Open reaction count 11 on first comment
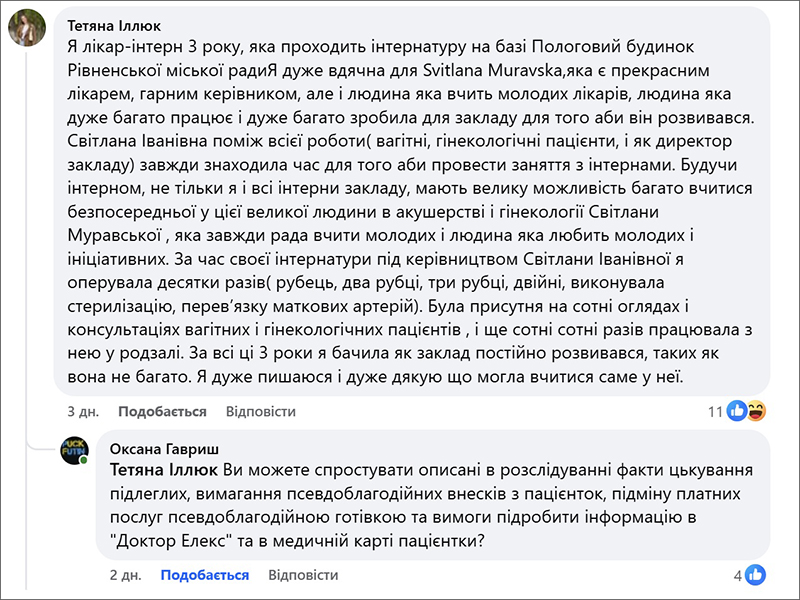This screenshot has width=800, height=600. point(715,411)
